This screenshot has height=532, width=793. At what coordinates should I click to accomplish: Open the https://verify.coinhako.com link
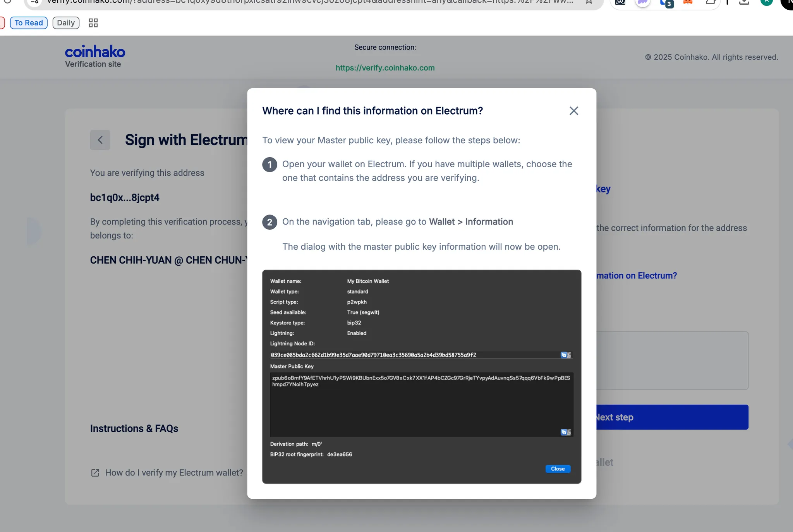point(385,68)
